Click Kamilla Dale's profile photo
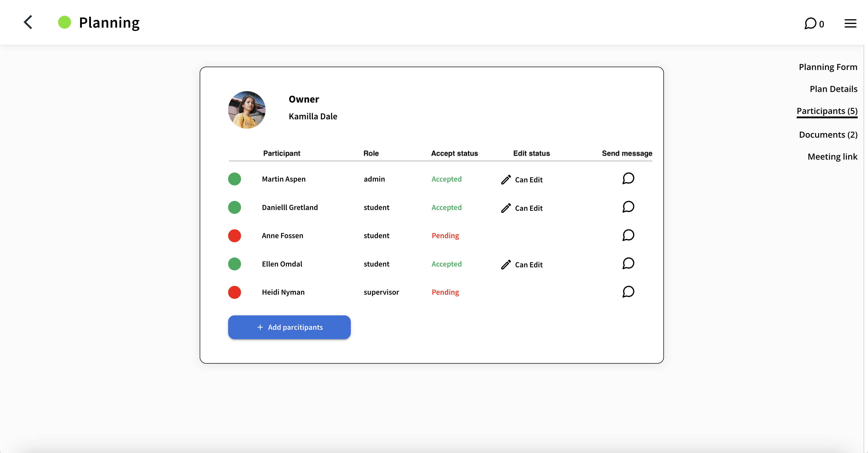Viewport: 868px width, 453px height. pos(247,110)
